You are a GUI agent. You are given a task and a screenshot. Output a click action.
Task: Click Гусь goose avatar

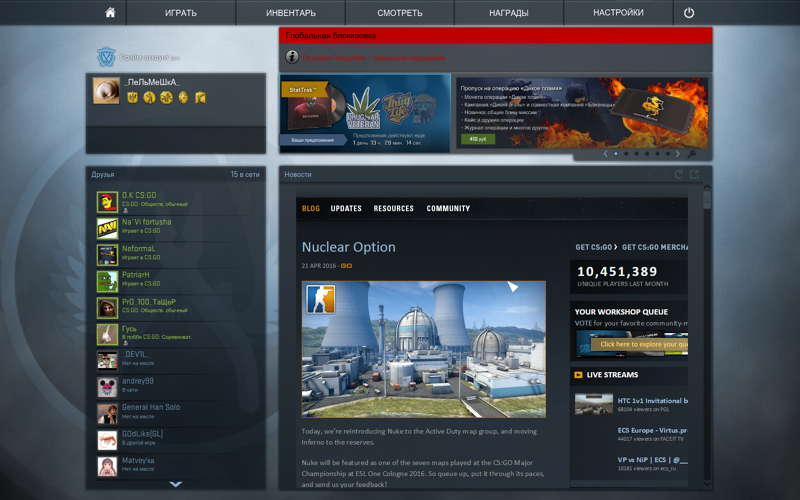107,335
